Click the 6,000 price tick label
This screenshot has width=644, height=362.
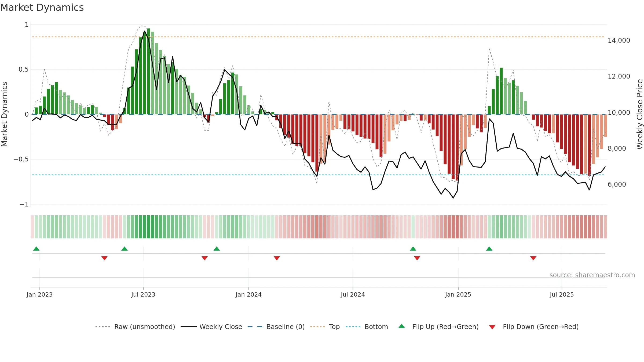pyautogui.click(x=617, y=184)
